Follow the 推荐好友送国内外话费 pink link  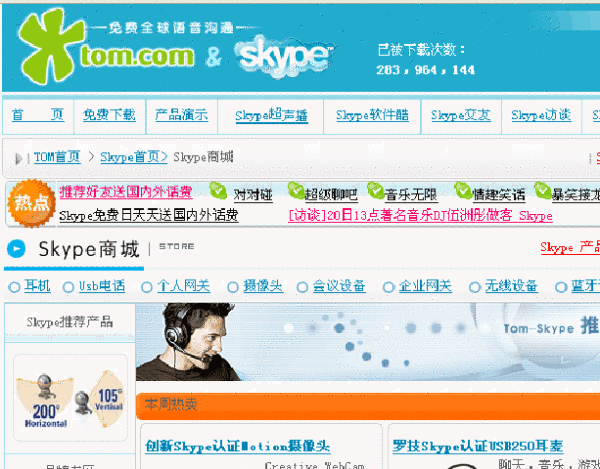[x=126, y=192]
